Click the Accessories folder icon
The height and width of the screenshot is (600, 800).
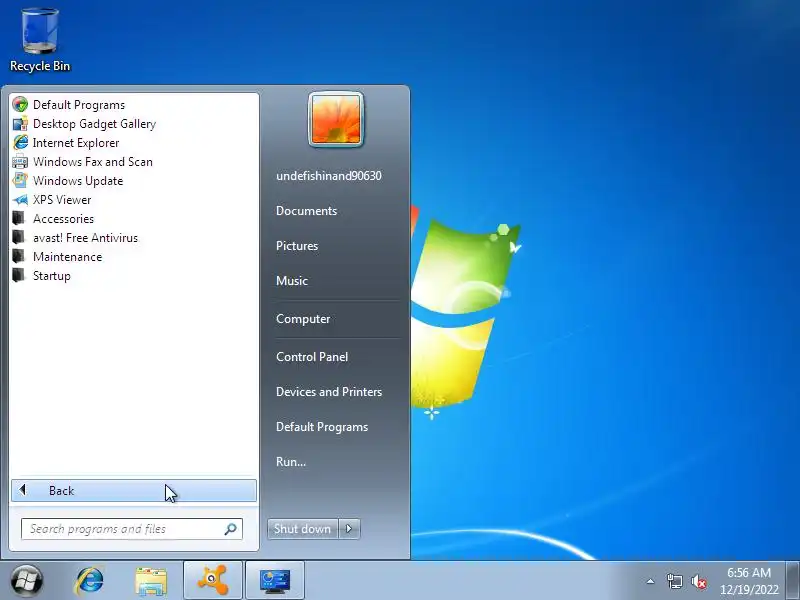tap(19, 218)
